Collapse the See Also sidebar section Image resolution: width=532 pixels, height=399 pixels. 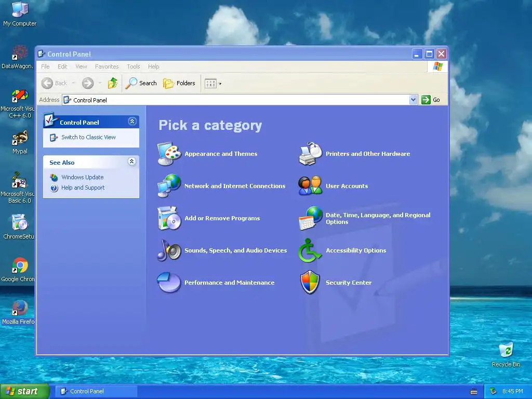pos(132,162)
